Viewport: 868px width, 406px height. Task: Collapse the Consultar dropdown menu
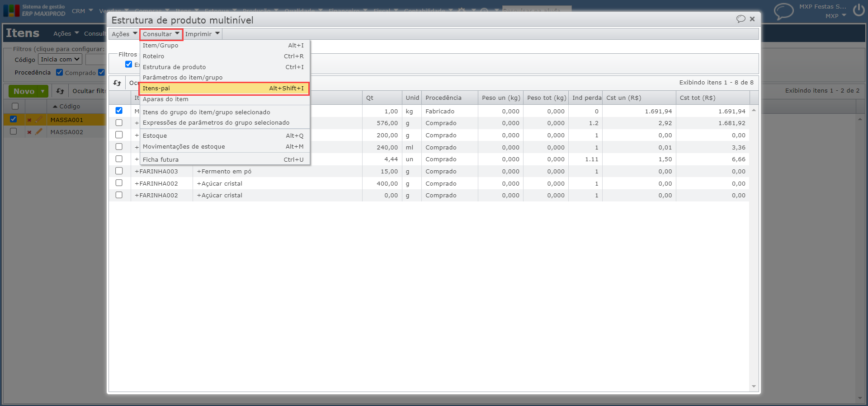[161, 34]
